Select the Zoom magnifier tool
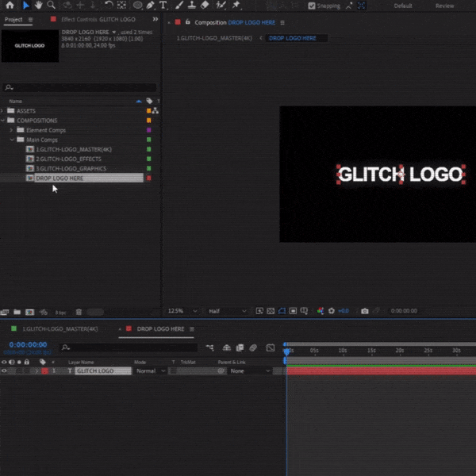 tap(51, 6)
